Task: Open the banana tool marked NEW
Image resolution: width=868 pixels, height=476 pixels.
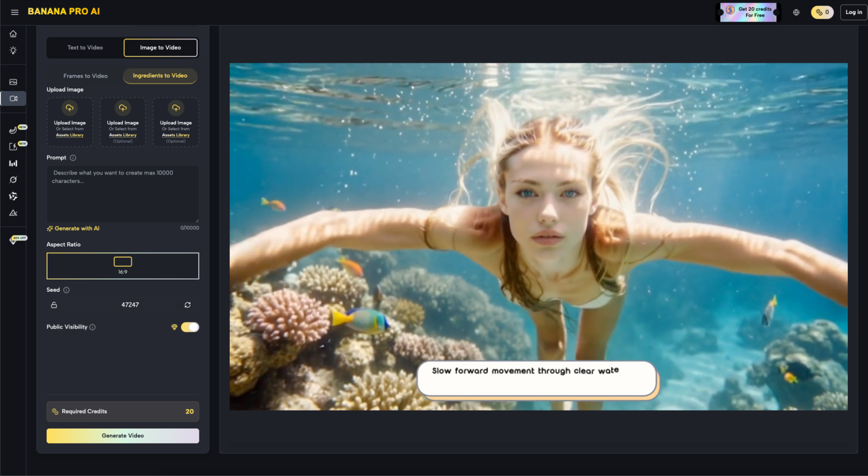Action: click(13, 131)
